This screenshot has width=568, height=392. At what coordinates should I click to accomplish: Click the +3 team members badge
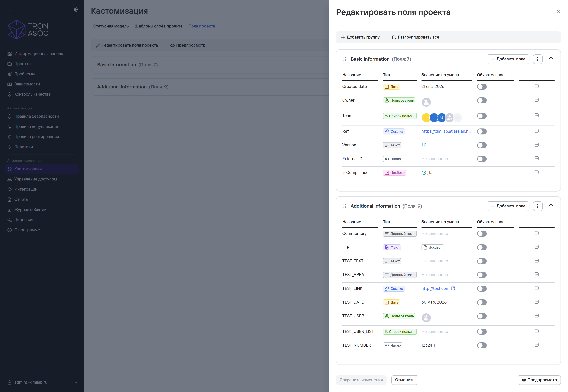point(457,117)
